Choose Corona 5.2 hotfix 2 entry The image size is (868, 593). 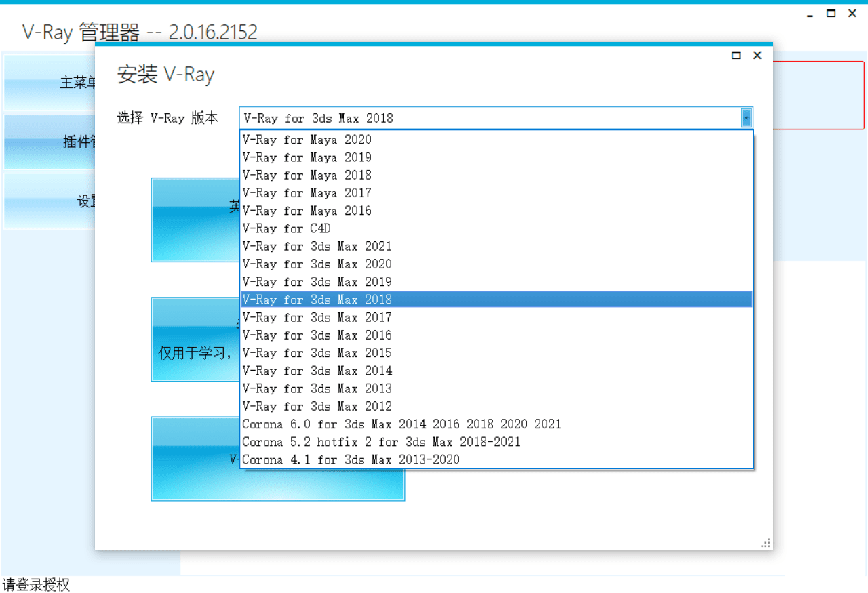pyautogui.click(x=496, y=442)
